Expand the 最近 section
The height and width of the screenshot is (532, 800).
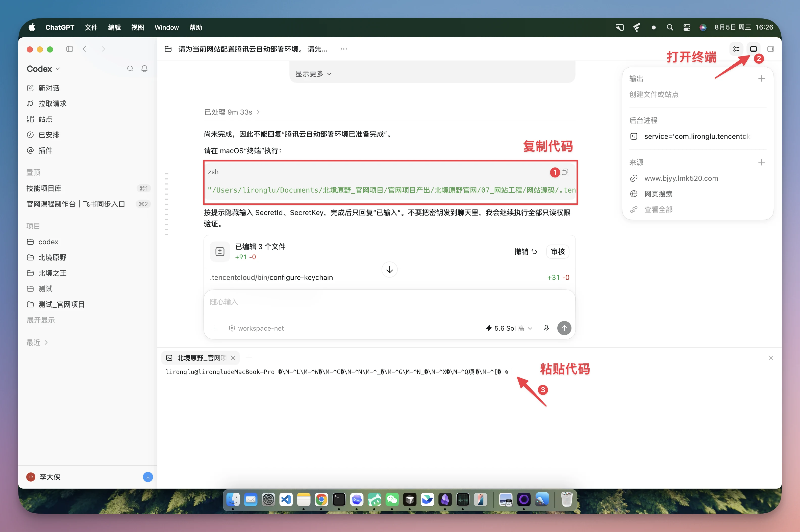(x=37, y=343)
